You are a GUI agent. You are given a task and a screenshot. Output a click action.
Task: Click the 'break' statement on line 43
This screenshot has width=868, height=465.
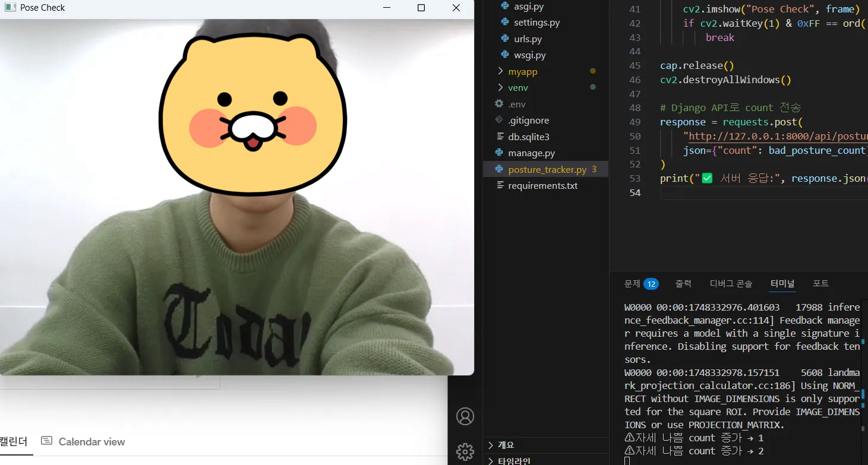[x=720, y=37]
